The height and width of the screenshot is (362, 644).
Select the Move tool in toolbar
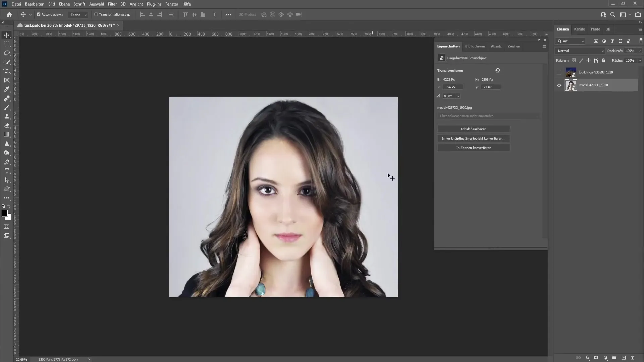tap(7, 35)
